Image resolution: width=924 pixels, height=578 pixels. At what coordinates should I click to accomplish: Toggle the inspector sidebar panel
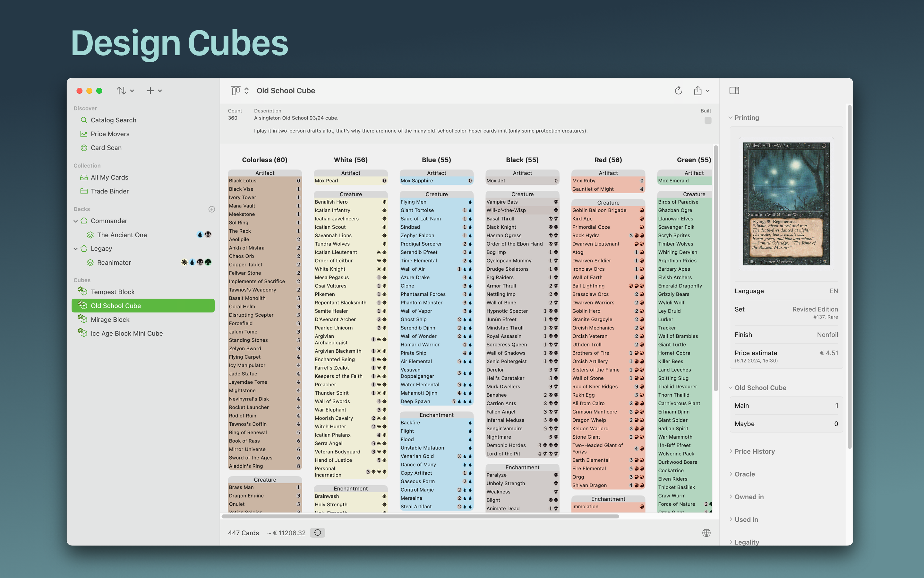click(x=734, y=91)
